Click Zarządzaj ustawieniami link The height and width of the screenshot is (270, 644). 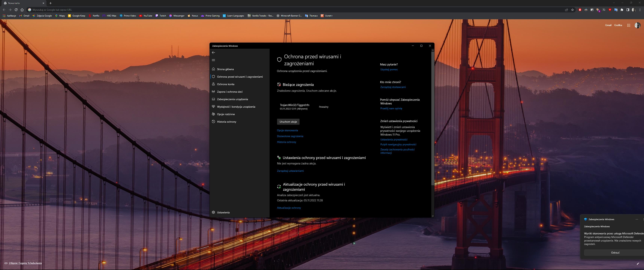(x=290, y=171)
